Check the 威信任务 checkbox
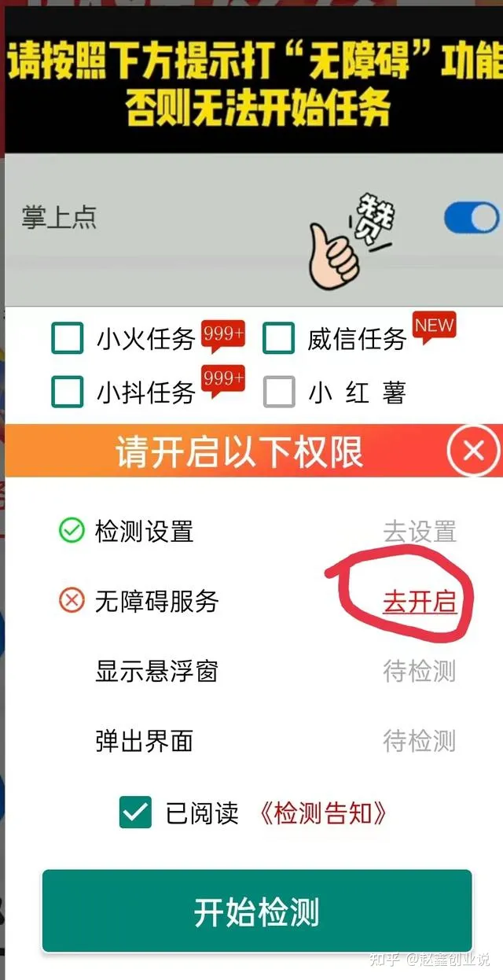Screen dimensions: 503x980 coord(278,339)
